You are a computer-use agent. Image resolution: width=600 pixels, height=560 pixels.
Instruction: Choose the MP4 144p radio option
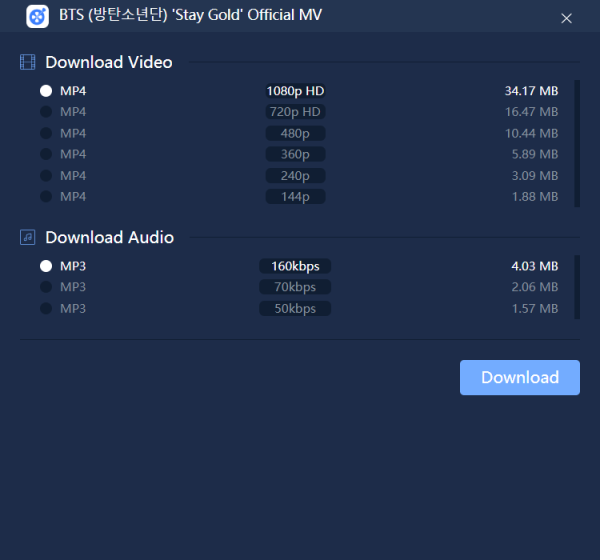pos(46,196)
